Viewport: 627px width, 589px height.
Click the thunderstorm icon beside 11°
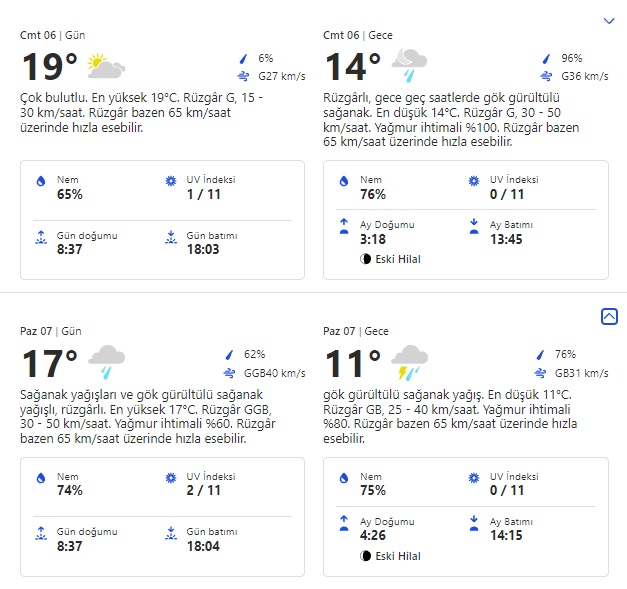click(x=409, y=360)
